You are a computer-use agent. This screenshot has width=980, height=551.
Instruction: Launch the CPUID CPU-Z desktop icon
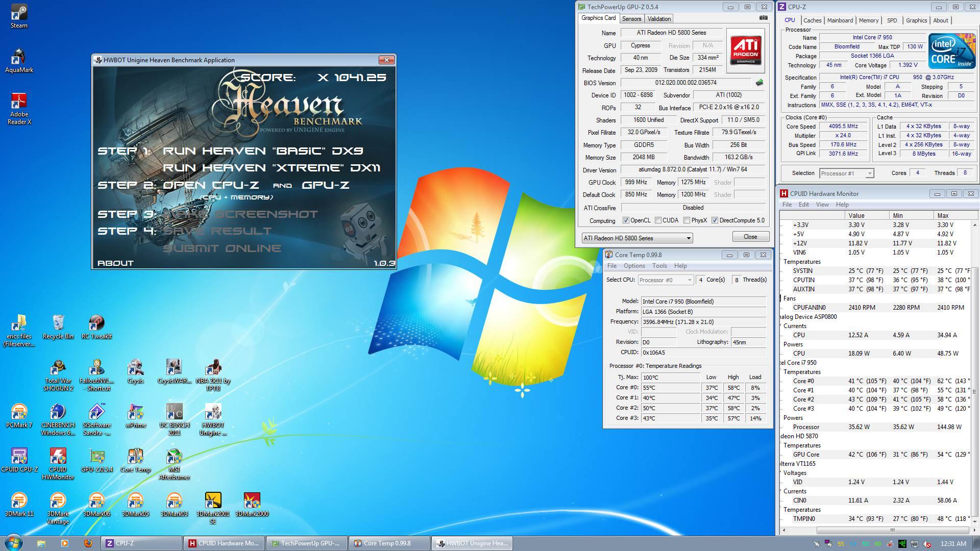click(19, 460)
